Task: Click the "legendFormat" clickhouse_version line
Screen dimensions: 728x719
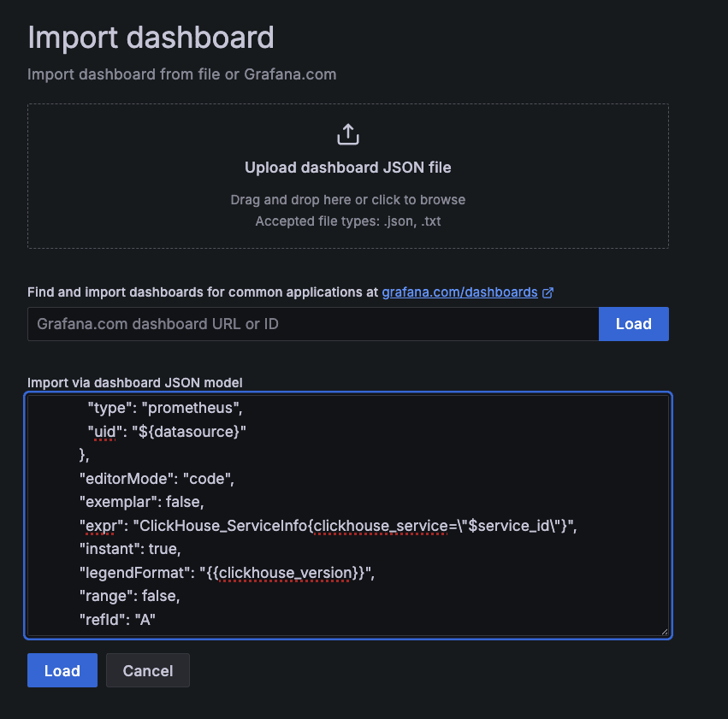Action: (x=227, y=574)
